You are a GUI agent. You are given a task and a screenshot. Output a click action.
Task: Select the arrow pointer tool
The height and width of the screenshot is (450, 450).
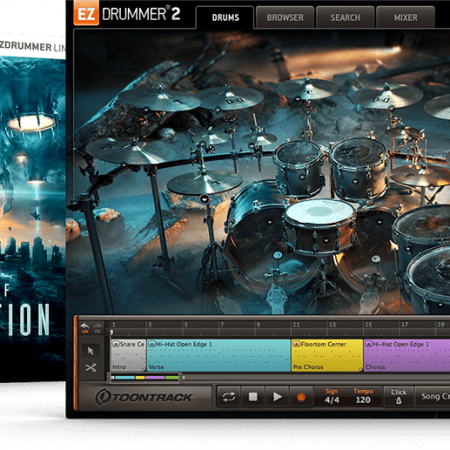(90, 351)
